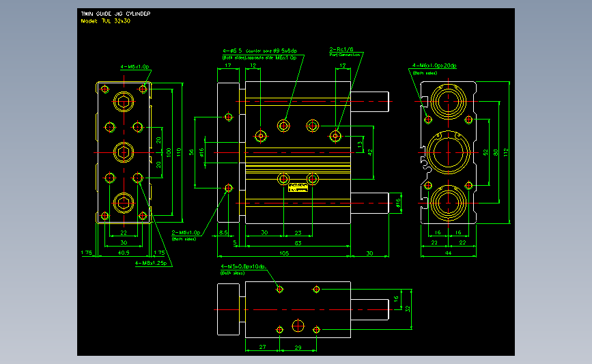The image size is (592, 364).
Task: Select the 'Port Connection' note text
Action: click(x=345, y=55)
